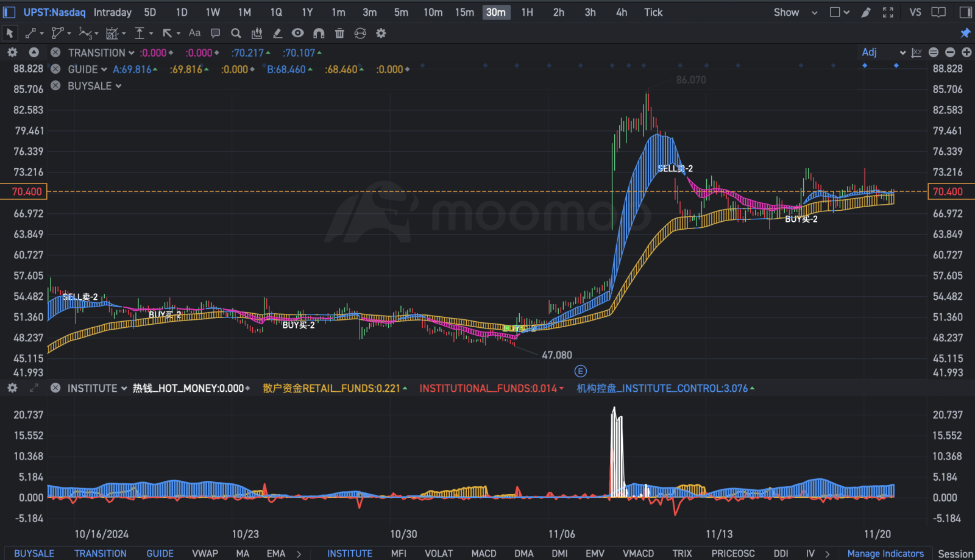
Task: Enter fullscreen chart mode
Action: click(888, 12)
